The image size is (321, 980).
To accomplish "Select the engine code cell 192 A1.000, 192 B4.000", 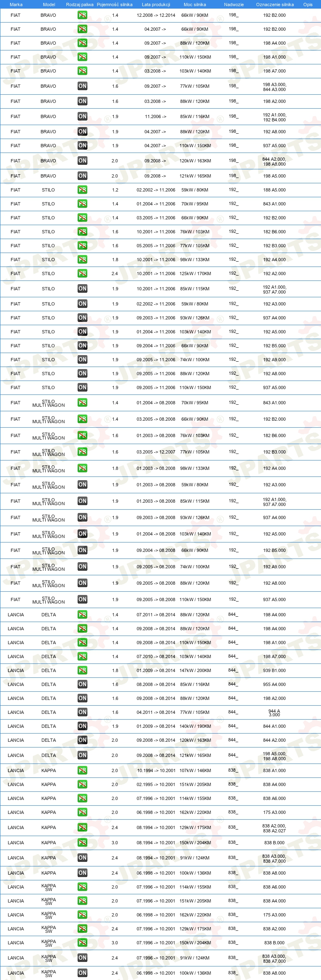I will 275,117.
